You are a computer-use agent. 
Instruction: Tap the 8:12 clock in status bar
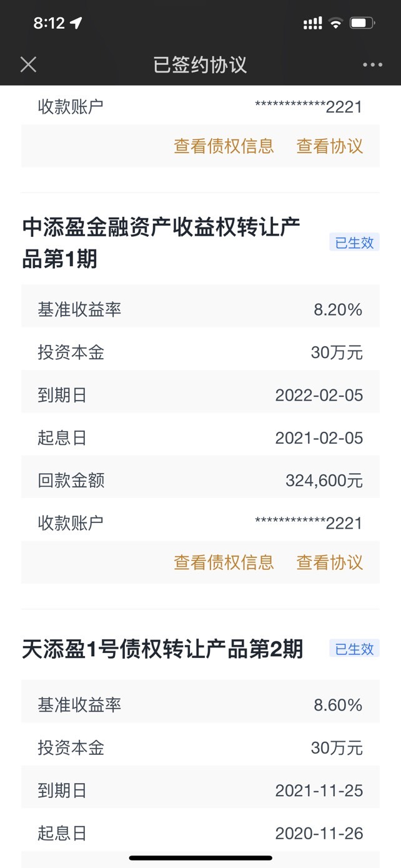49,23
